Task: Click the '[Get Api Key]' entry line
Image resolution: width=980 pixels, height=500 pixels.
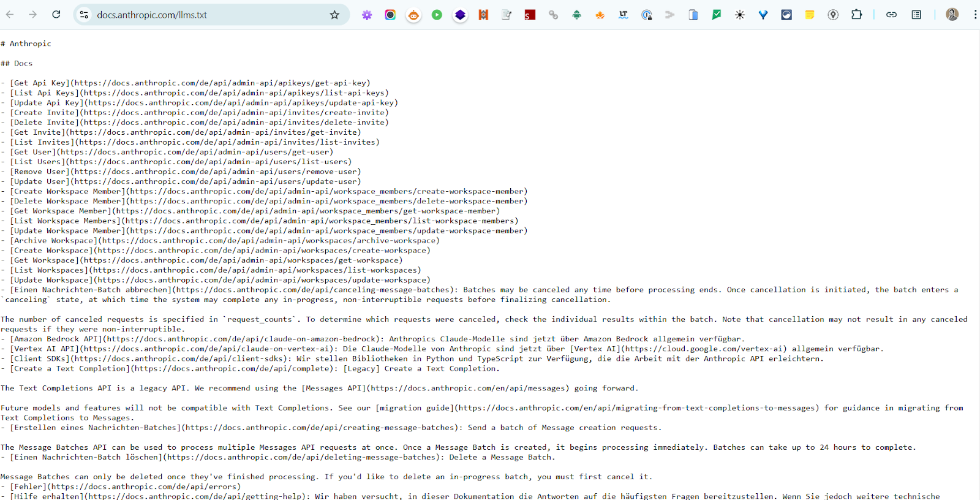Action: click(x=186, y=83)
